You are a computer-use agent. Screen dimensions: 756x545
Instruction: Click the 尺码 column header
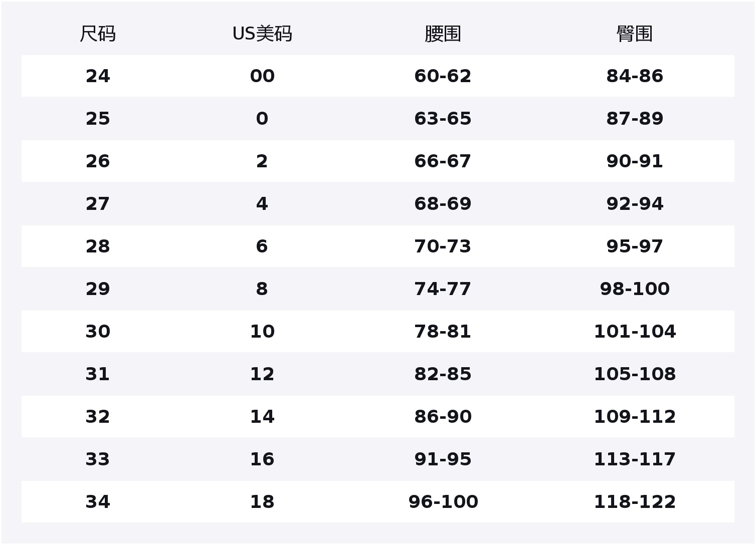[x=98, y=34]
